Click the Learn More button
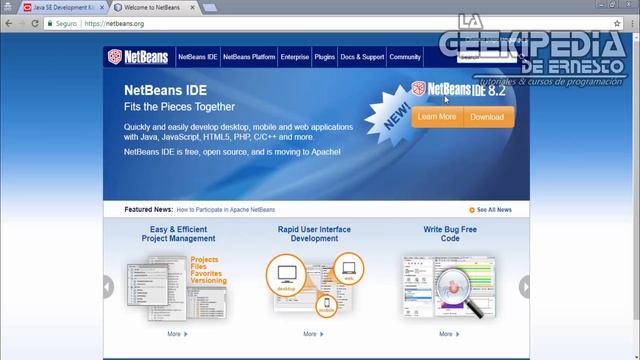Screen dimensions: 640x360 pos(437,117)
